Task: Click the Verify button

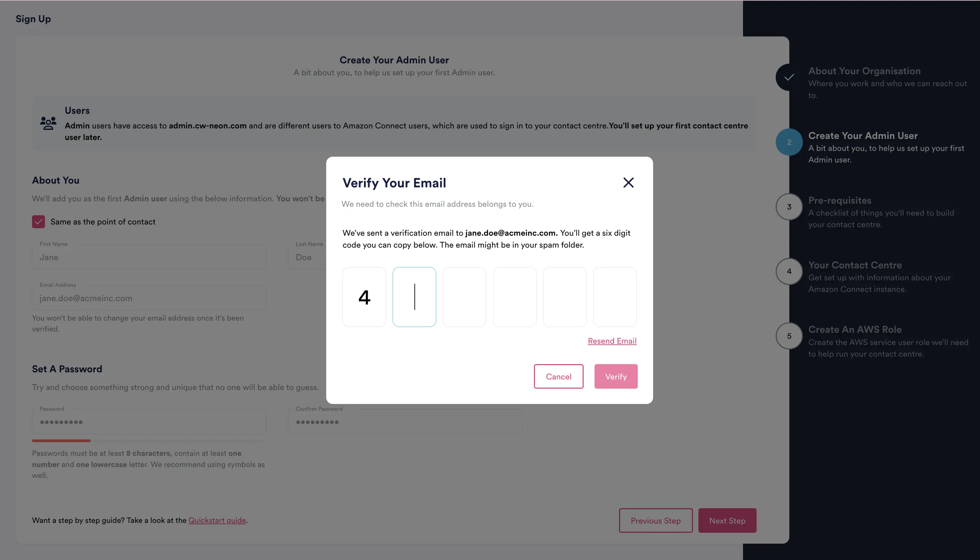Action: click(616, 376)
